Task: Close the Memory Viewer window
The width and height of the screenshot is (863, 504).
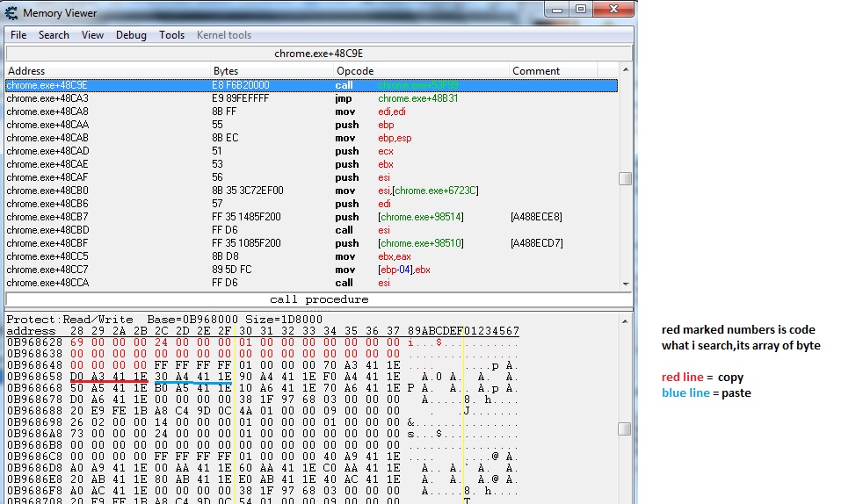Action: pyautogui.click(x=613, y=10)
